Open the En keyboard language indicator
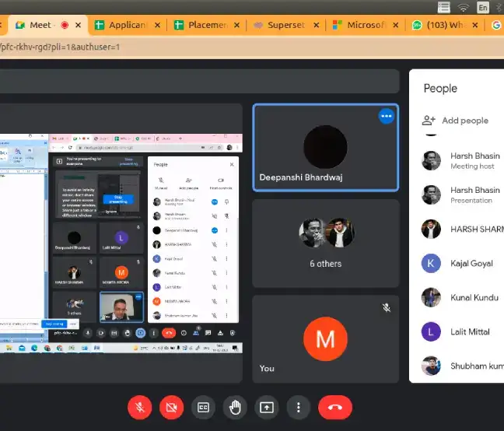Viewport: 504px width, 431px height. (483, 7)
